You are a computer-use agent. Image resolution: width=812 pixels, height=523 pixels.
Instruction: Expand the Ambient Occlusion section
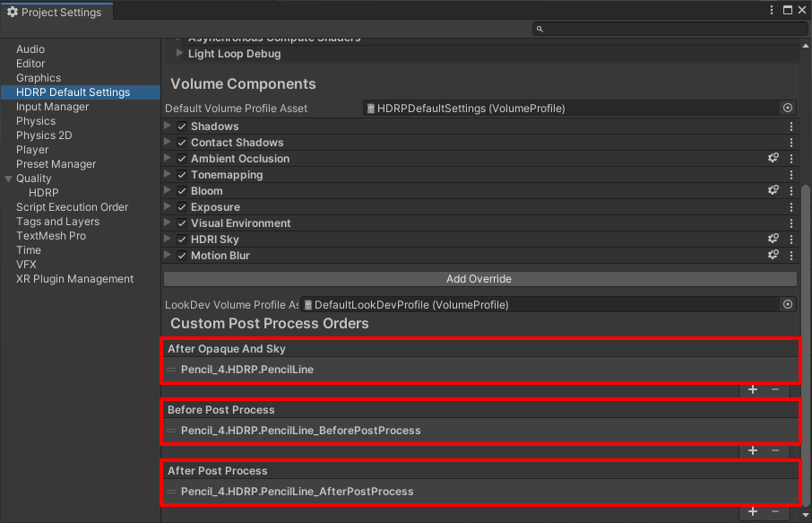(x=168, y=158)
